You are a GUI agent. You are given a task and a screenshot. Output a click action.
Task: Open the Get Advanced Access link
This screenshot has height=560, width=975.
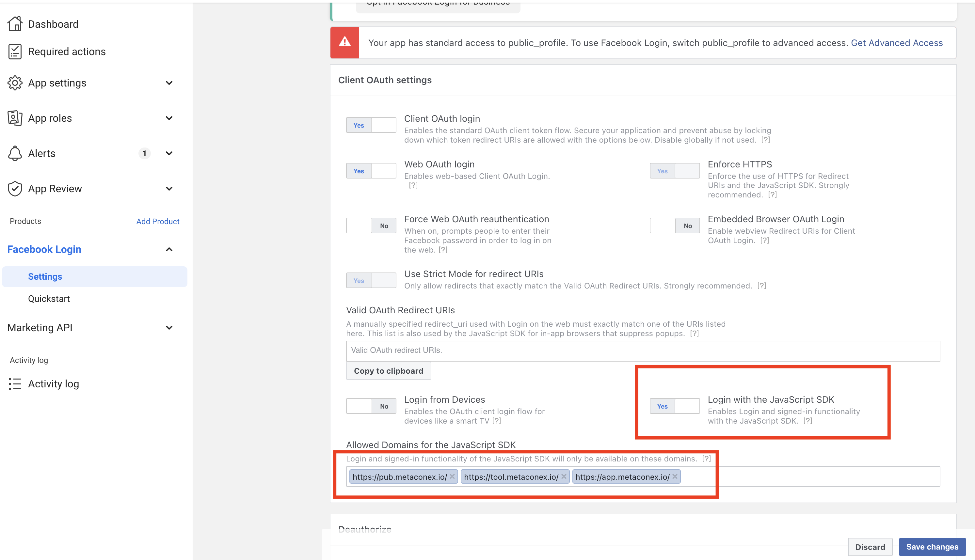pos(897,43)
